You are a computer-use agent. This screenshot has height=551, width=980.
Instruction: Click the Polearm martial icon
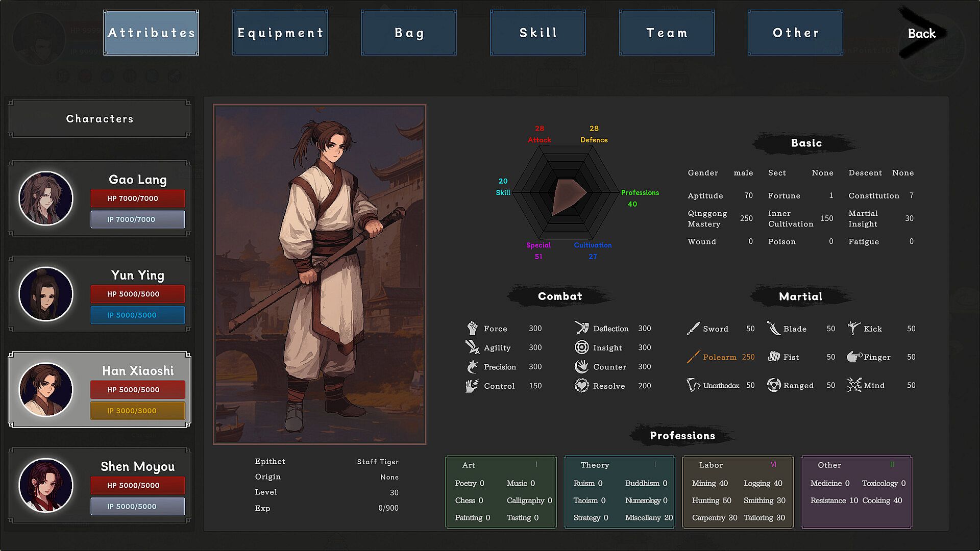click(693, 357)
